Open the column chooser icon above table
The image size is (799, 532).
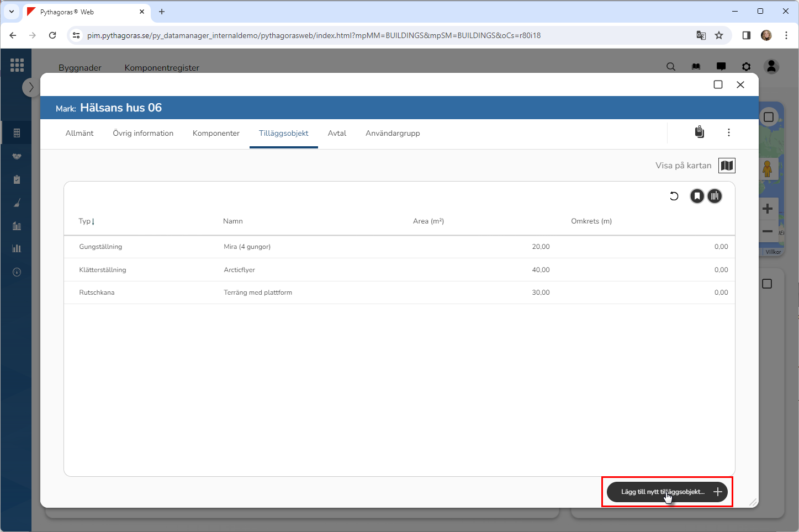coord(715,196)
